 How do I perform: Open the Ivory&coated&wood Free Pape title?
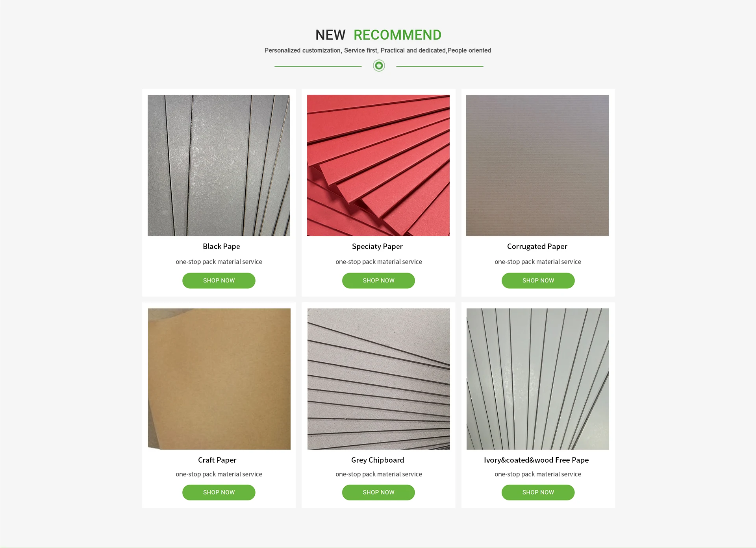pos(536,460)
